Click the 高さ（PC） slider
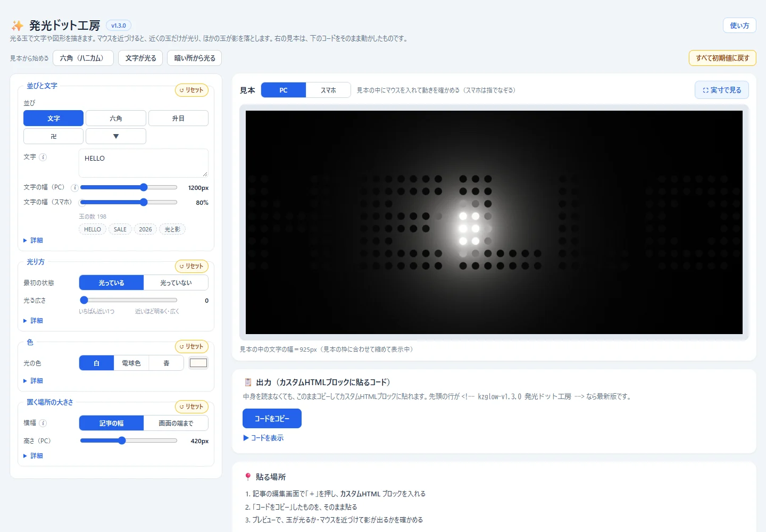Viewport: 766px width, 532px height. (129, 440)
